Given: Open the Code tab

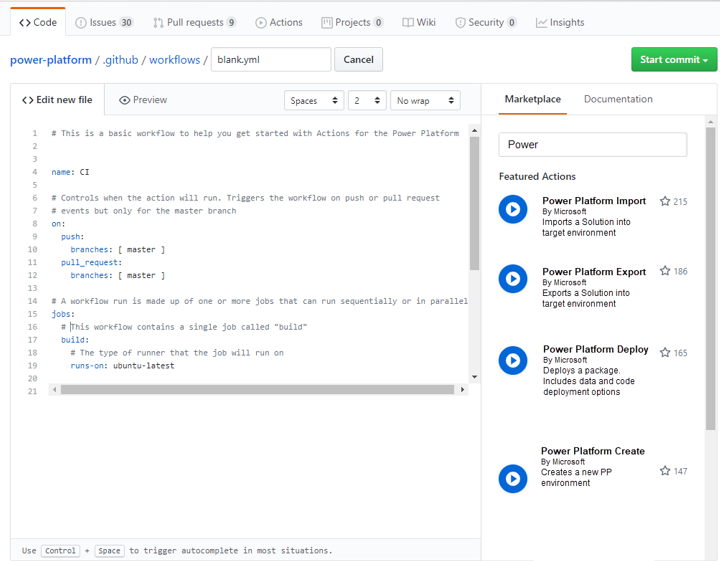Looking at the screenshot, I should coord(38,22).
